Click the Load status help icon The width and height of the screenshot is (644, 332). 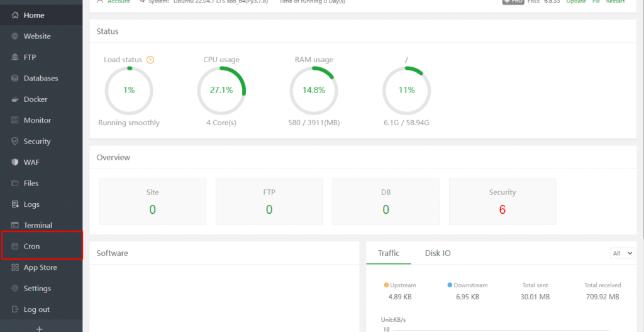point(150,60)
